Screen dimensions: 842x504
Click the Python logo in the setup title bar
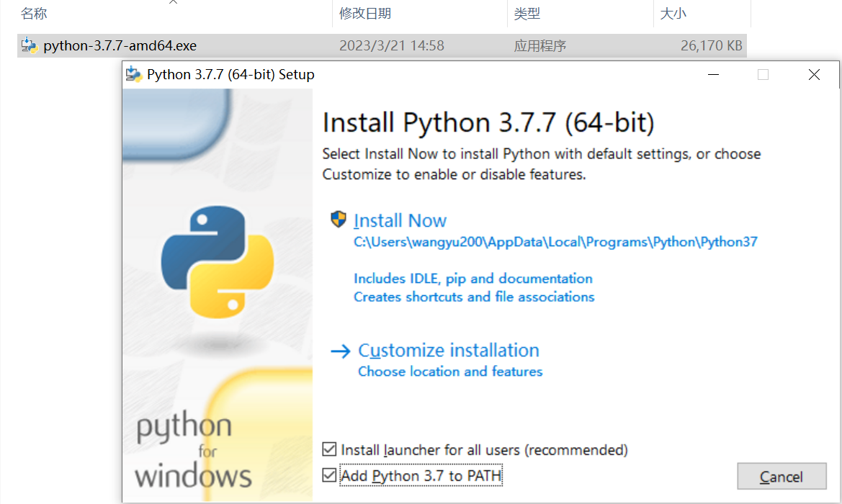(135, 74)
